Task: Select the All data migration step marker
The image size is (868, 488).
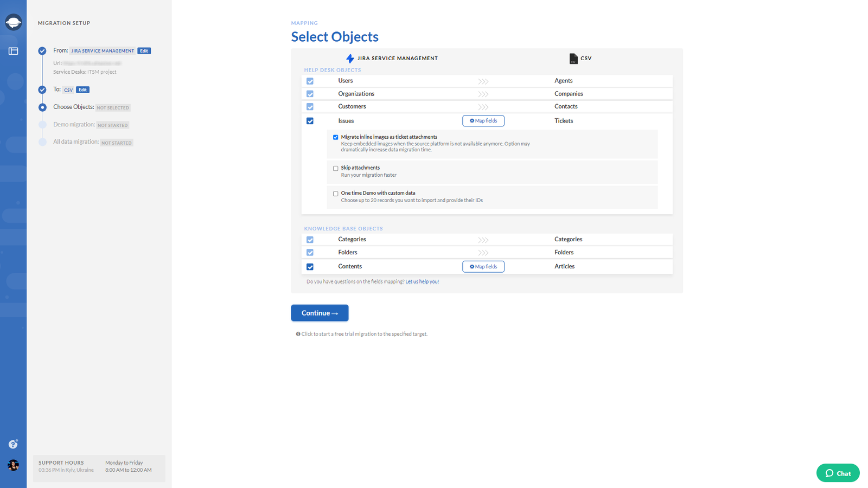Action: [x=42, y=142]
